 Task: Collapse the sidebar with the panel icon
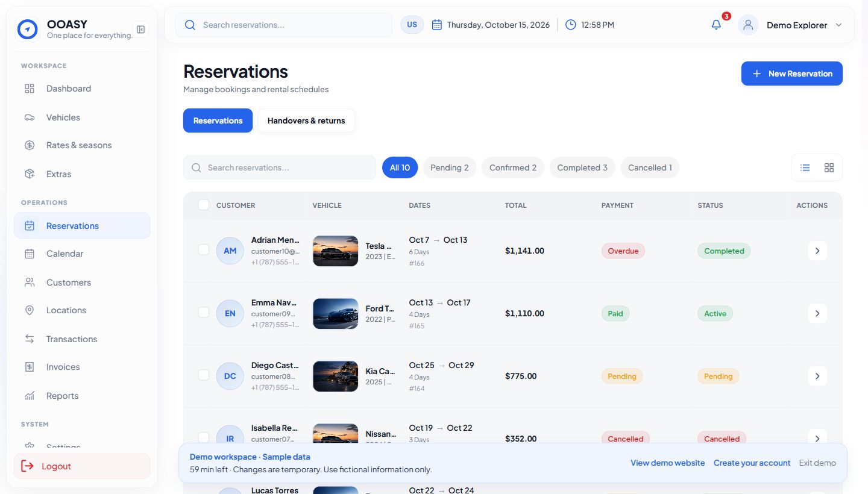coord(140,30)
